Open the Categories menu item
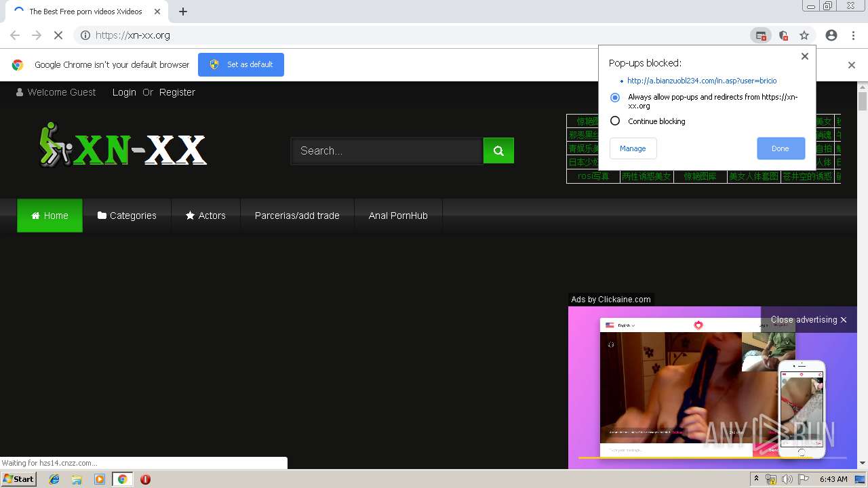The image size is (868, 488). click(x=127, y=216)
